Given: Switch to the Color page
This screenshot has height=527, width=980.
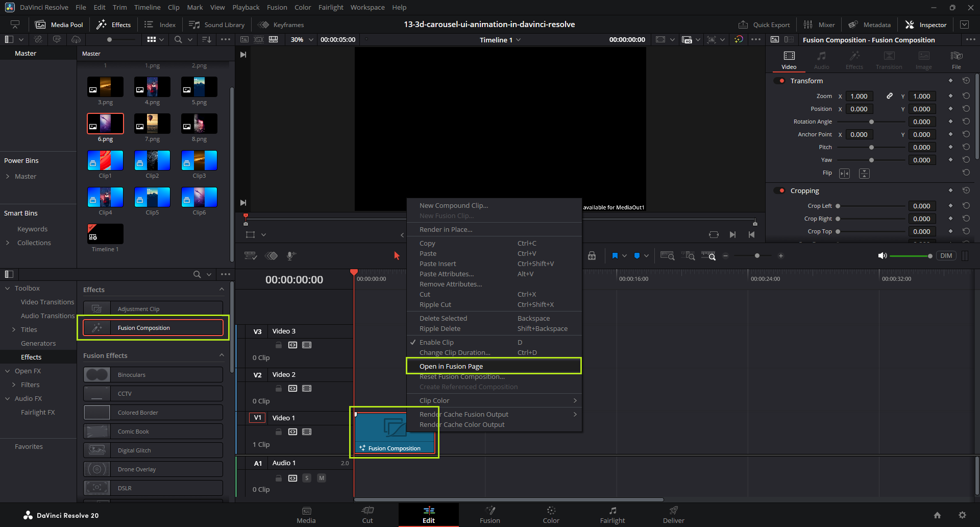Looking at the screenshot, I should (x=551, y=514).
